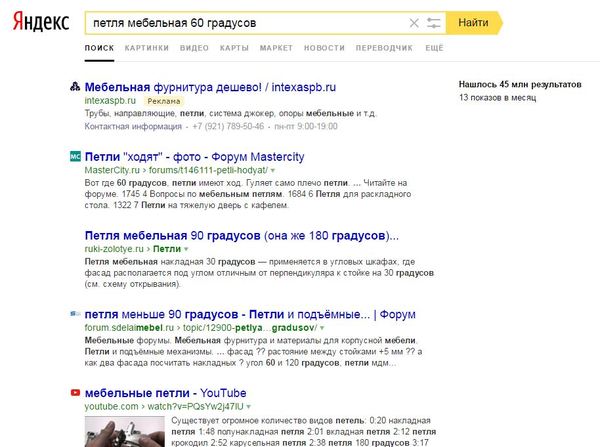Click the phone number +7 (921) 789-50-46

(228, 126)
